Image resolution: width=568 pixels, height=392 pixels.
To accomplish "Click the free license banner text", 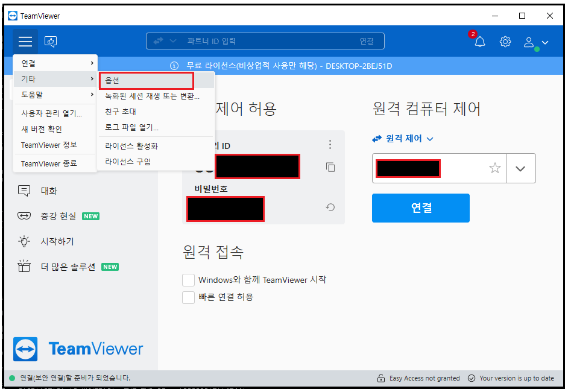I will (x=289, y=66).
